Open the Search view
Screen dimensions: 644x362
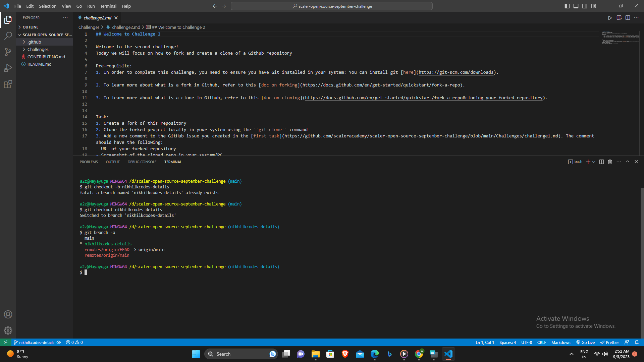click(8, 36)
